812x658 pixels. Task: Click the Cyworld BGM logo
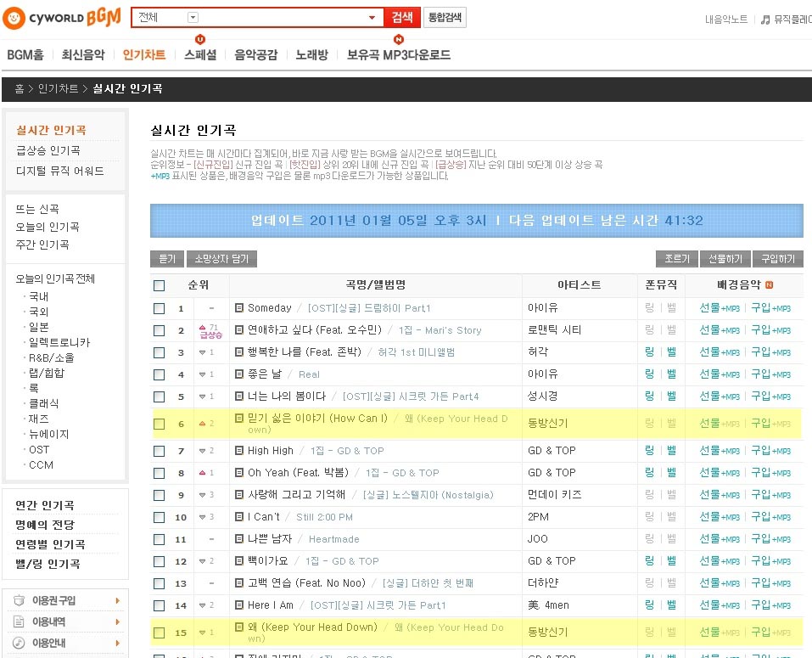tap(62, 18)
